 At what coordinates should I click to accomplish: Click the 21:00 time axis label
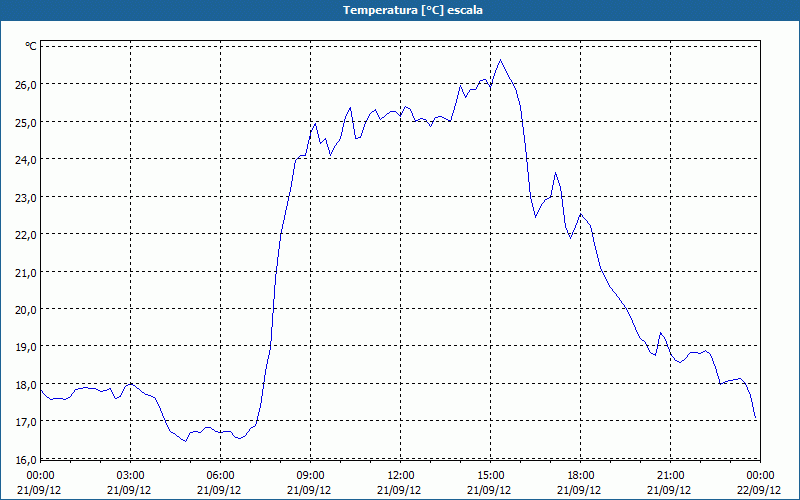pos(670,476)
